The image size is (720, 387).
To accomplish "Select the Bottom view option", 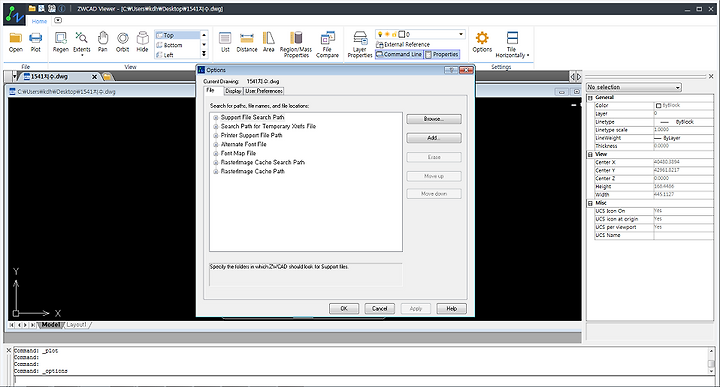I will coord(177,45).
